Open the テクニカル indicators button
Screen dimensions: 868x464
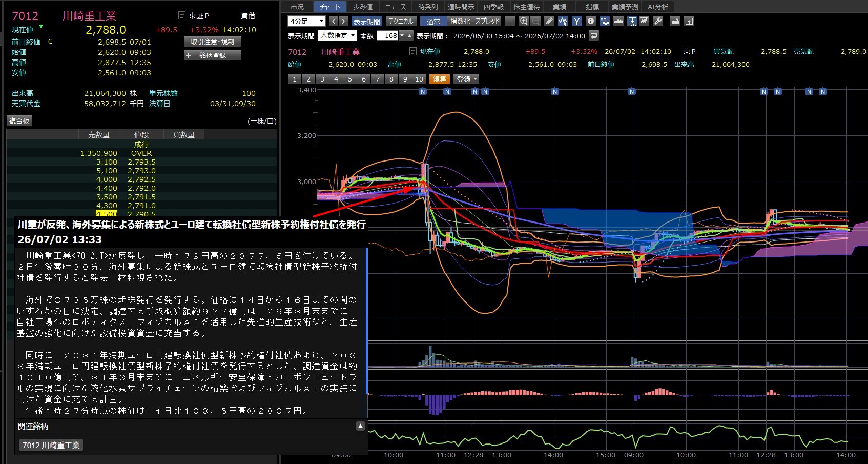click(x=400, y=21)
